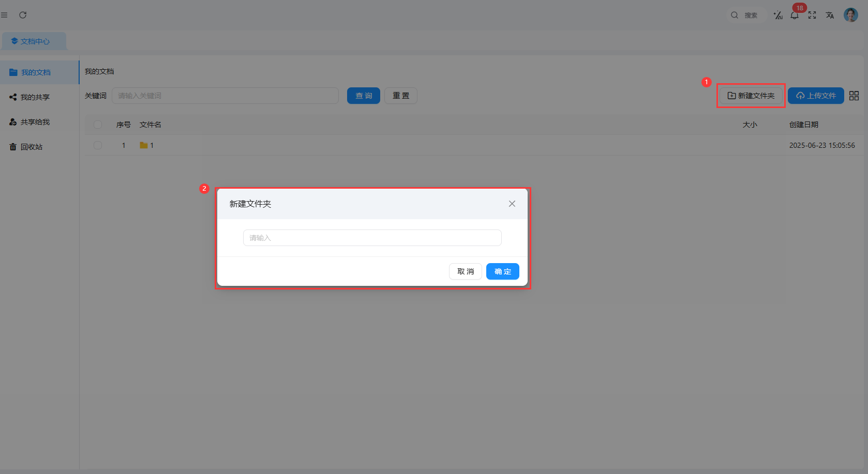The height and width of the screenshot is (474, 868).
Task: Open 回收站 in sidebar
Action: pyautogui.click(x=39, y=147)
